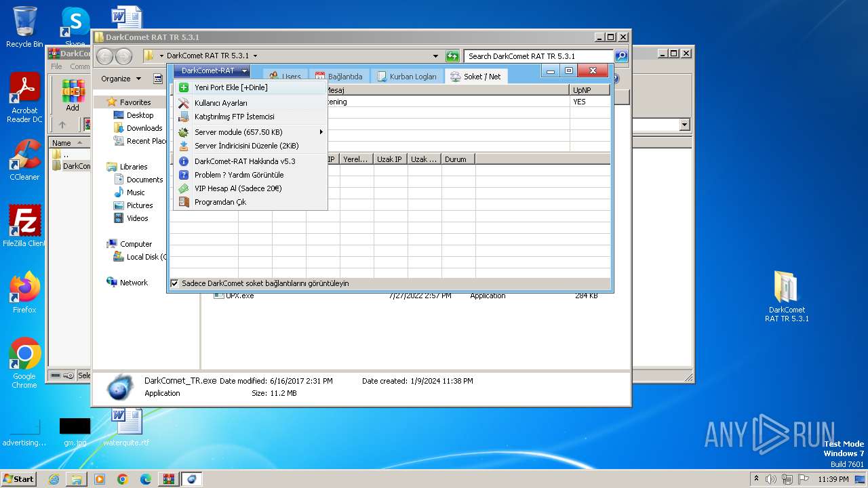Click the Mesaj column header
Screen dimensions: 868x488
(448, 89)
